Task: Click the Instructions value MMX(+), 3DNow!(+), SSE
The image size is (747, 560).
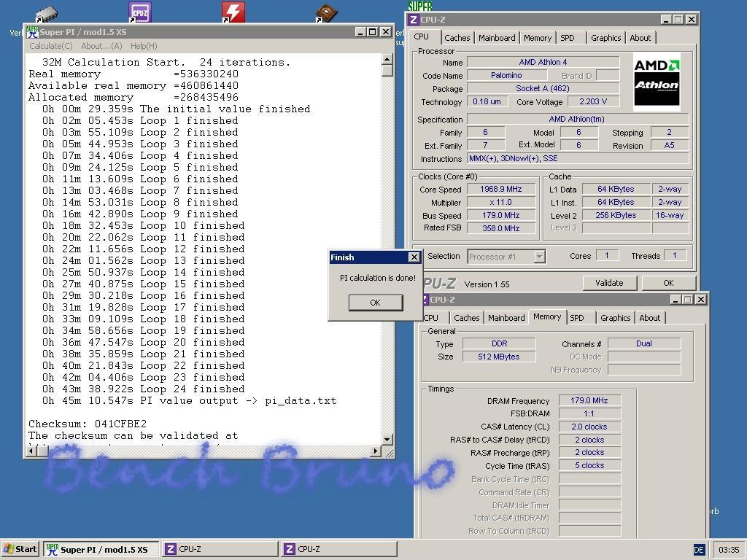Action: point(578,158)
